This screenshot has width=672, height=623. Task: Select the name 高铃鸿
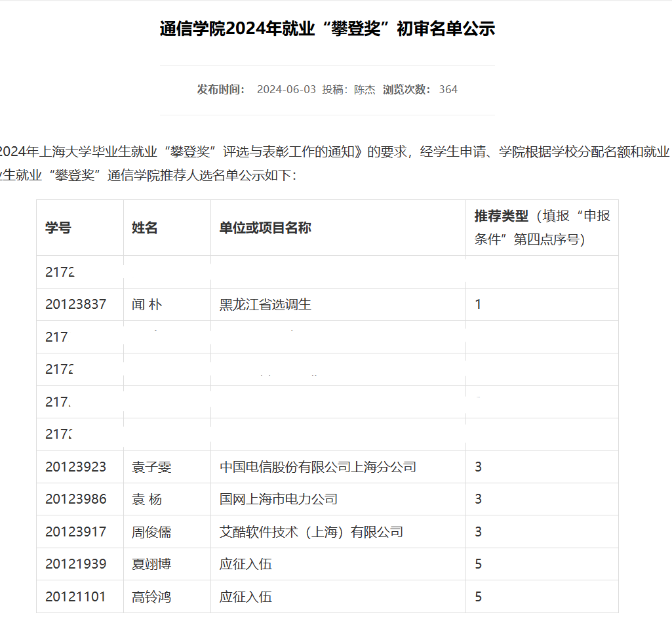coord(151,597)
